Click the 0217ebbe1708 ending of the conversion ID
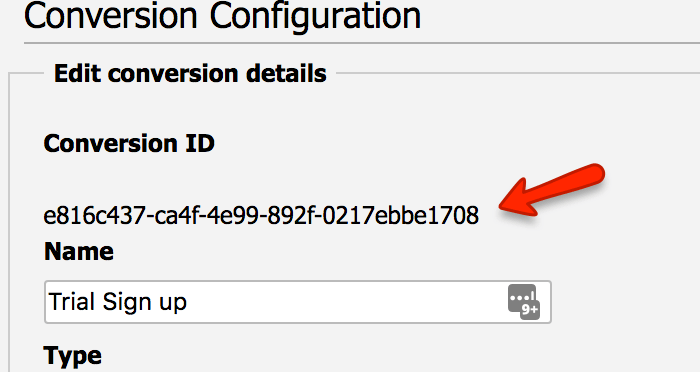 [x=400, y=215]
